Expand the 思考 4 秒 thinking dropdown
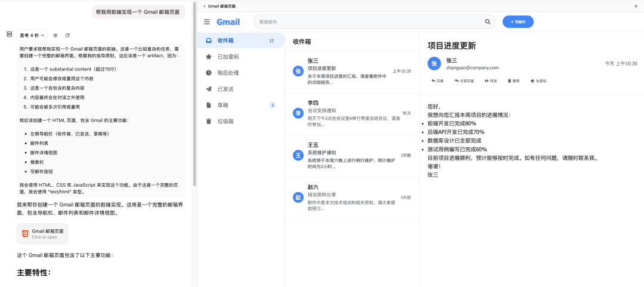644x287 pixels. click(32, 35)
